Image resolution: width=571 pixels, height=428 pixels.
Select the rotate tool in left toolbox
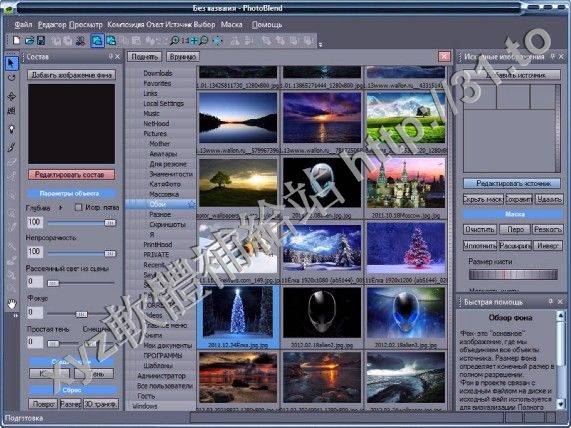(x=11, y=78)
